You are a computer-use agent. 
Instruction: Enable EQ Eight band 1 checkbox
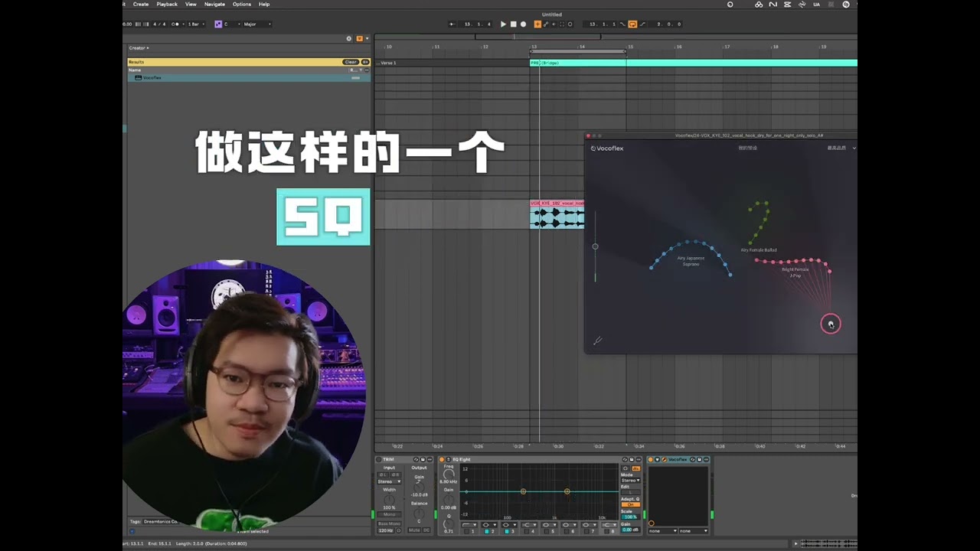[466, 531]
